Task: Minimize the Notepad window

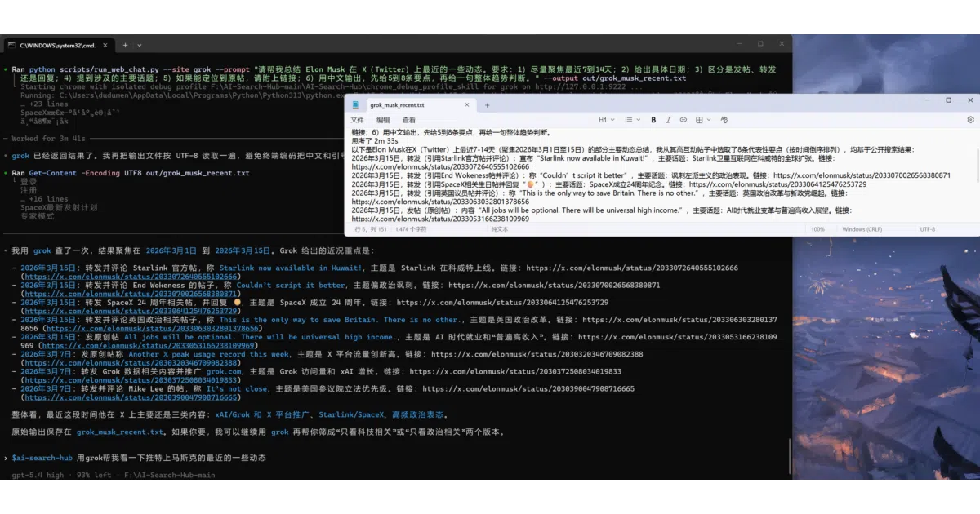Action: (x=927, y=100)
